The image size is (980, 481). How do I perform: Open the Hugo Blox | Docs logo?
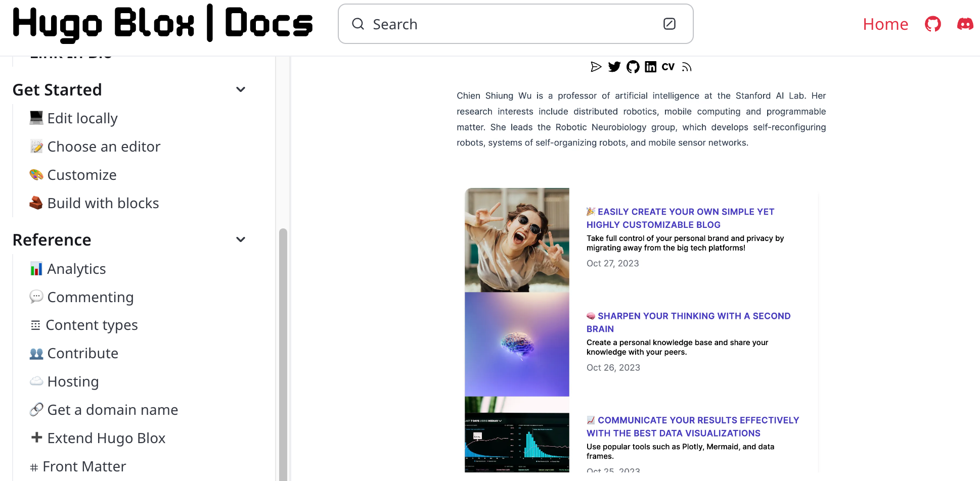pyautogui.click(x=163, y=24)
